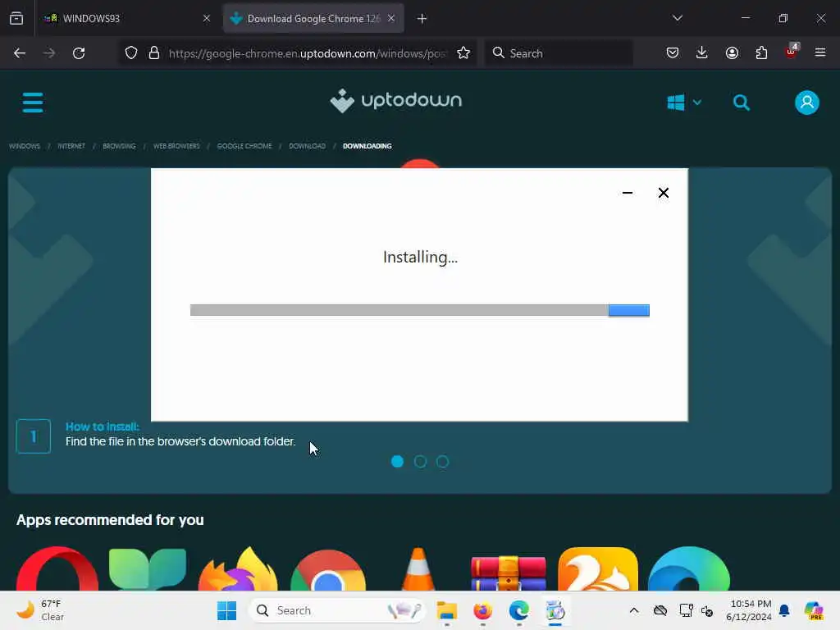Open VLC recommended app icon
840x630 pixels.
(418, 569)
